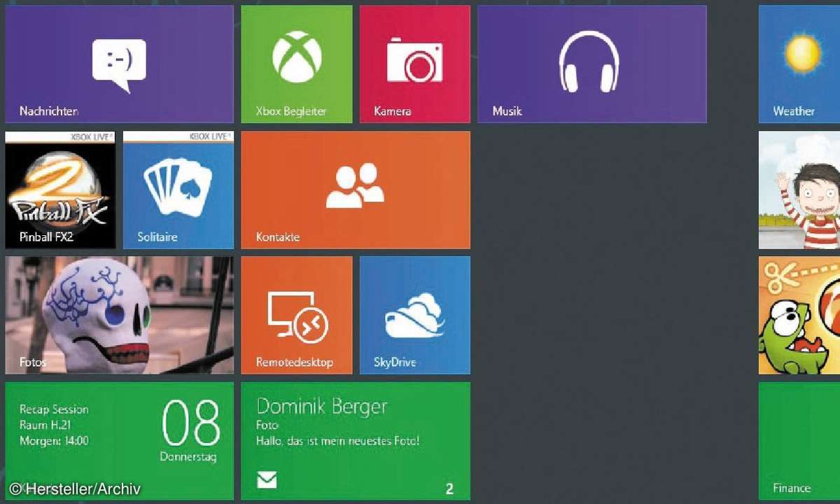Open the Remotedesktop tile
This screenshot has height=504, width=840.
point(297,315)
